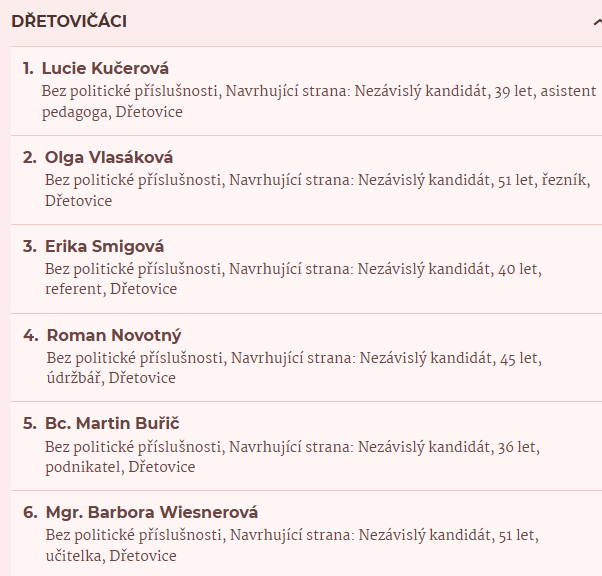
Task: Open candidate Erika Smigová's name
Action: (x=104, y=246)
